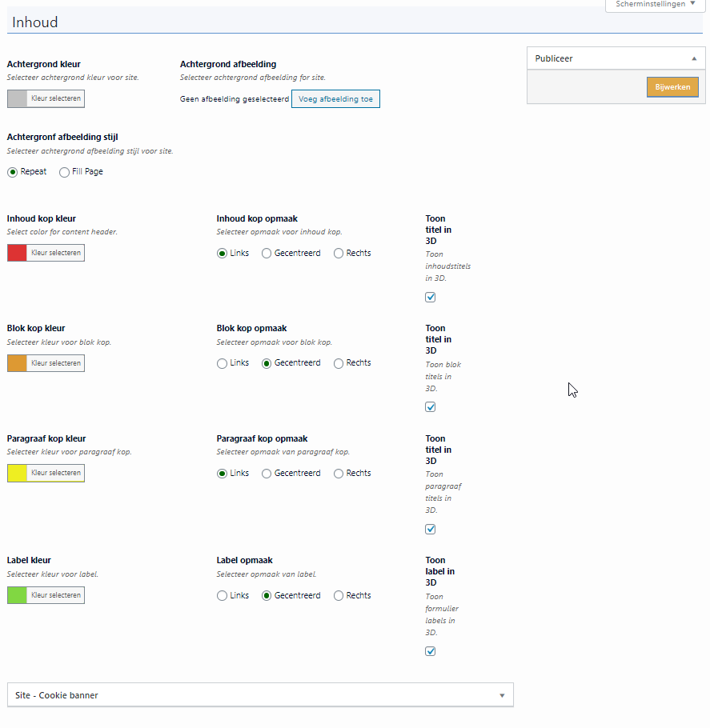
Task: Choose Gecentreerd for Label opmaak
Action: pos(267,596)
